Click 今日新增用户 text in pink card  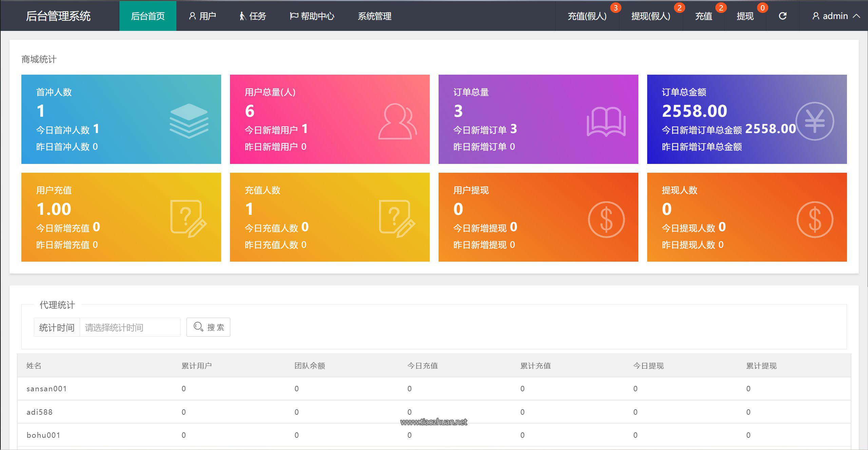point(271,130)
